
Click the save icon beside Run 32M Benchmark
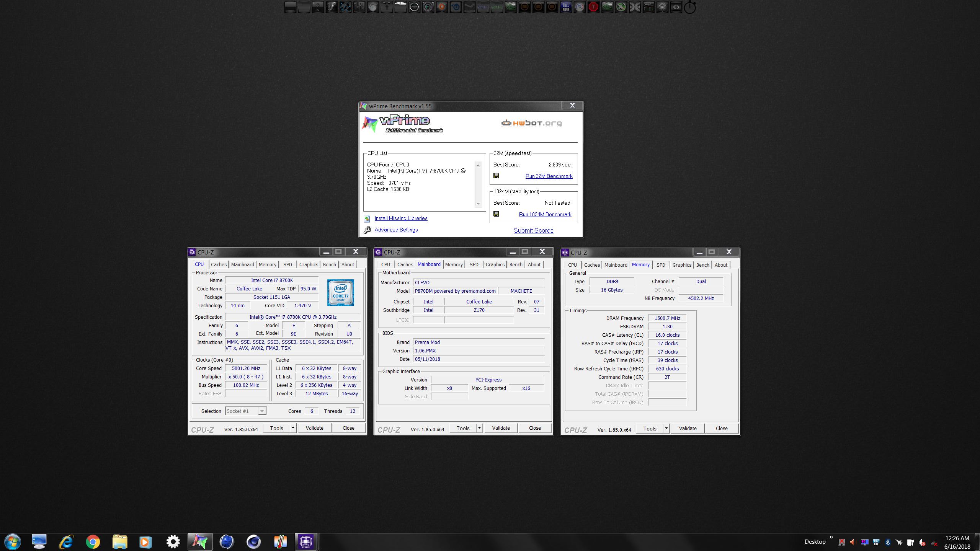496,176
